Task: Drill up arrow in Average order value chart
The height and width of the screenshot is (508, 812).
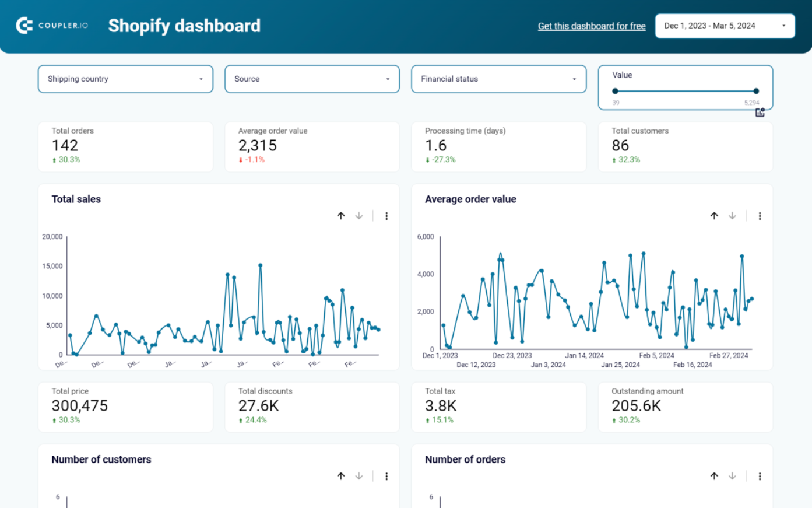Action: click(x=714, y=216)
